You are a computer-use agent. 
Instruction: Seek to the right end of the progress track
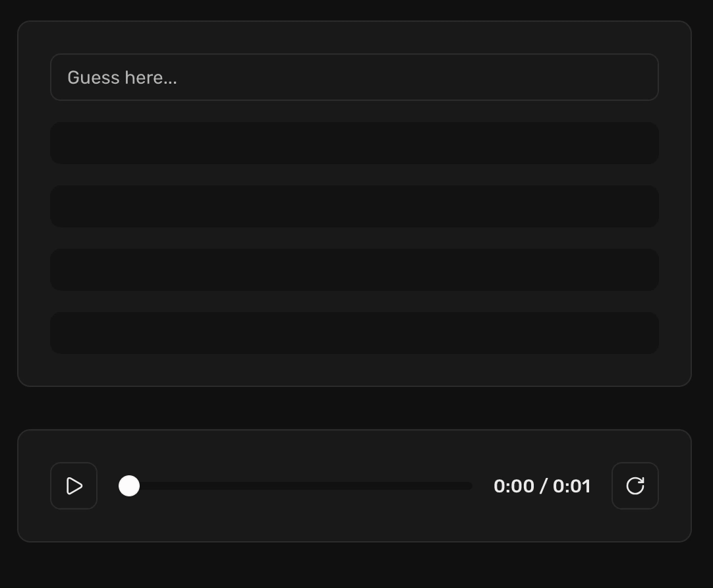[470, 486]
